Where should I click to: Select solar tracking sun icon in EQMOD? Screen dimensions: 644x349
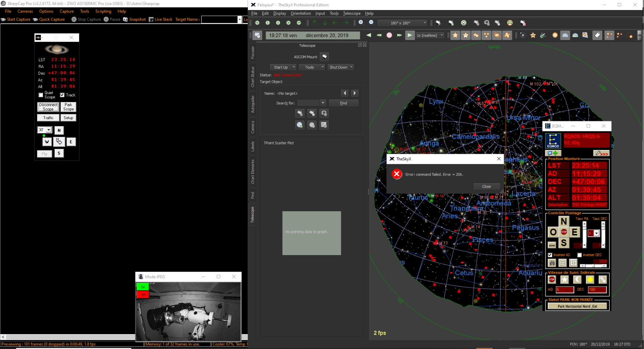pos(590,280)
